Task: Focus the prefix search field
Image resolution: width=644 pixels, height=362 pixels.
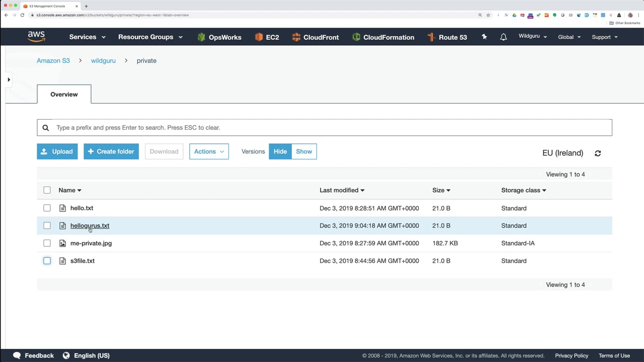Action: coord(325,128)
